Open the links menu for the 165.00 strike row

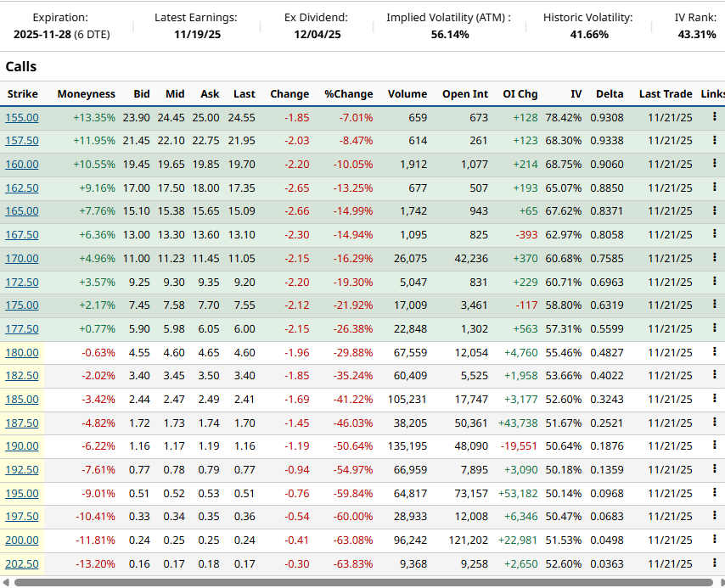[x=714, y=210]
